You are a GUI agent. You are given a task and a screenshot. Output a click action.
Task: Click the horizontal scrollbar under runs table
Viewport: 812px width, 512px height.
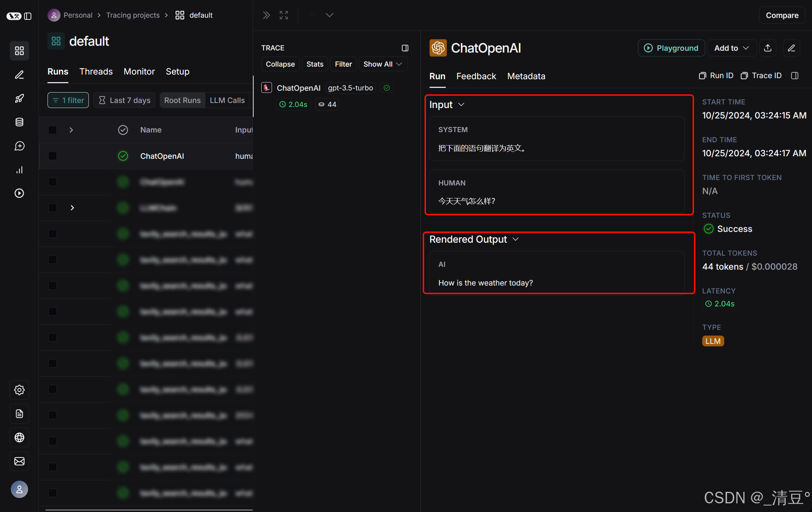coord(149,510)
